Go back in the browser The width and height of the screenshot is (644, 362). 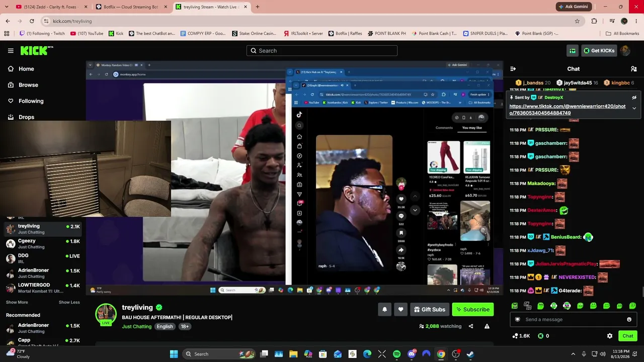[x=8, y=21]
